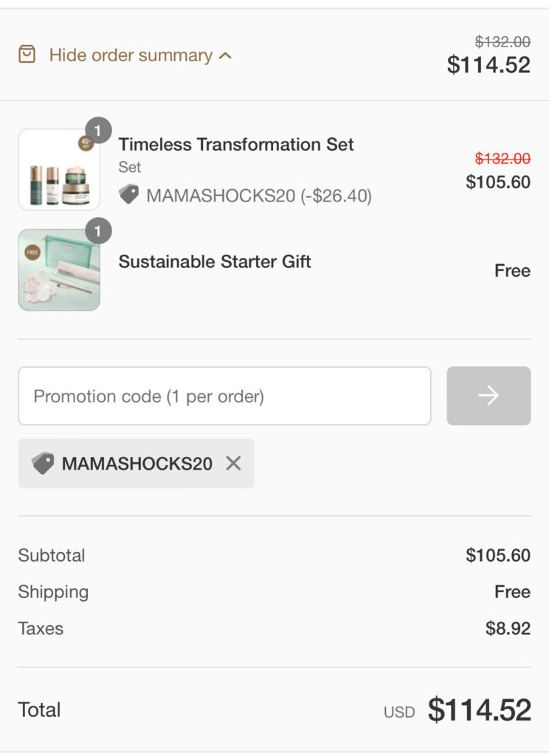Click the Hide order summary link

(x=131, y=55)
